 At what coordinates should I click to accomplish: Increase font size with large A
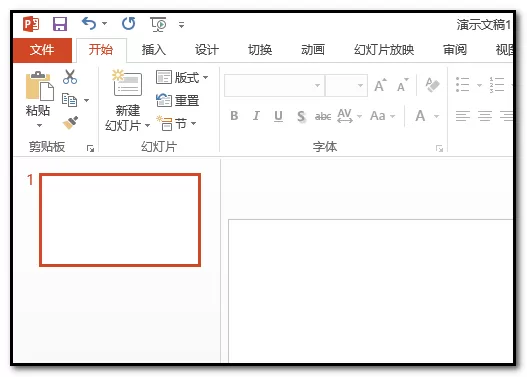coord(380,85)
